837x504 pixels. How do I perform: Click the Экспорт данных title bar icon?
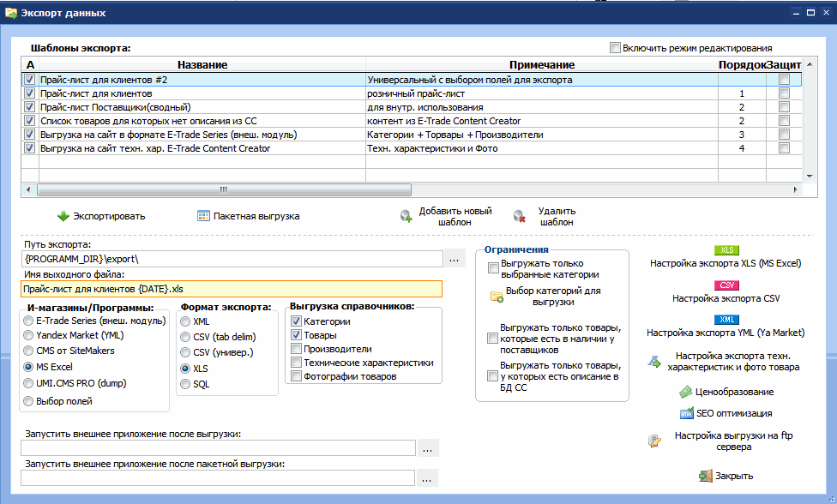click(x=10, y=13)
